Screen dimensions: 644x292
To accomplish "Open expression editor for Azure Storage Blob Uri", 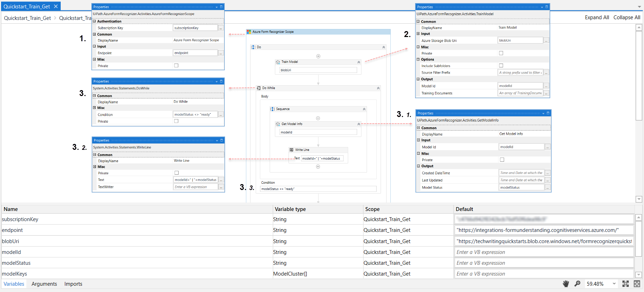I will [546, 41].
